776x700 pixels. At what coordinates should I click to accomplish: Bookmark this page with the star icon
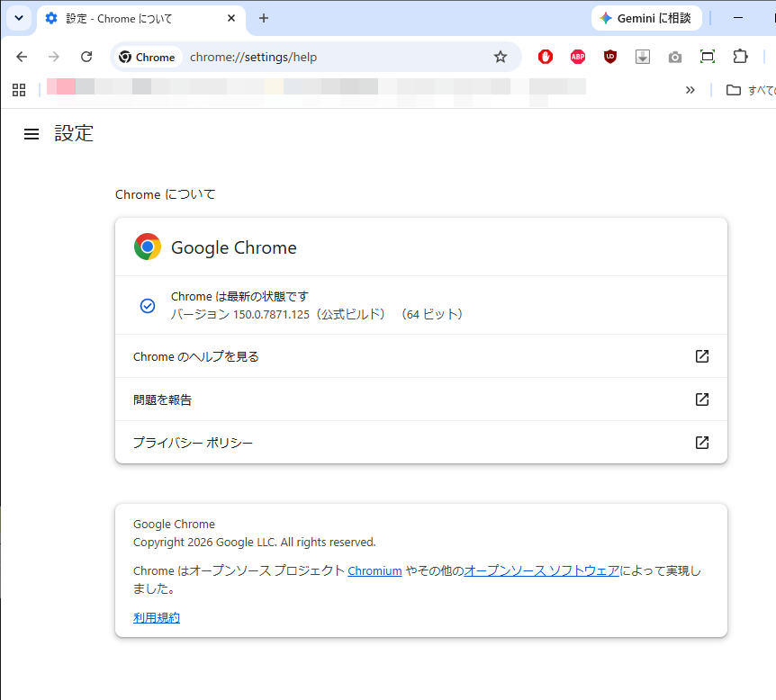501,57
